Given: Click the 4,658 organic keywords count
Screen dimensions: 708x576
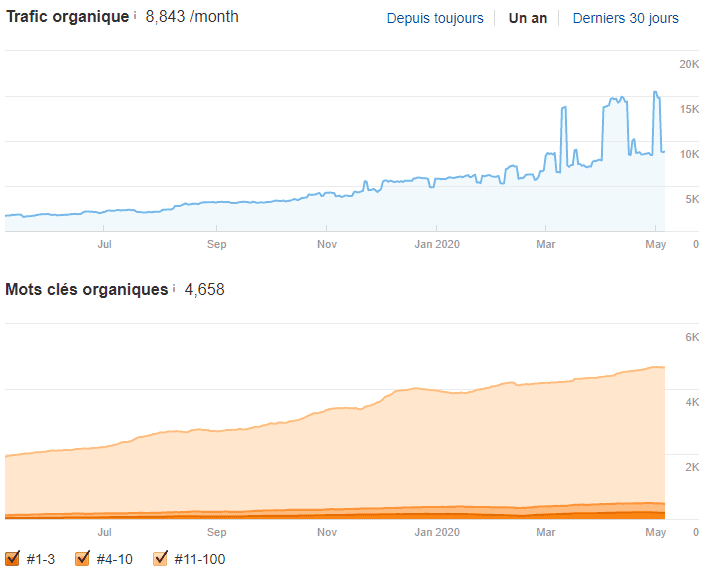Looking at the screenshot, I should (x=204, y=290).
